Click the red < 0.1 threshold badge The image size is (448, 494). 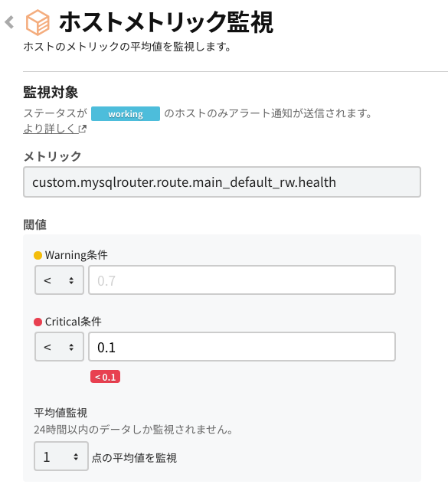click(105, 377)
